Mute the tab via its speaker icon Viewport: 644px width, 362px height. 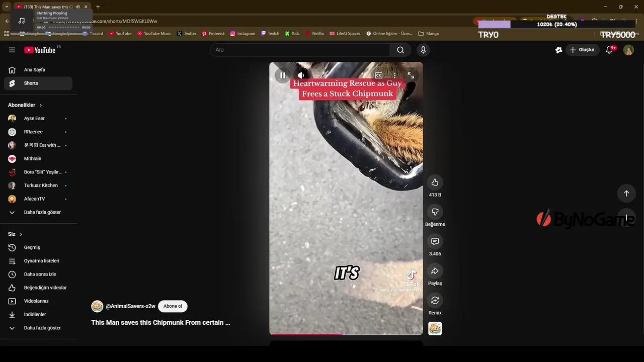point(78,7)
